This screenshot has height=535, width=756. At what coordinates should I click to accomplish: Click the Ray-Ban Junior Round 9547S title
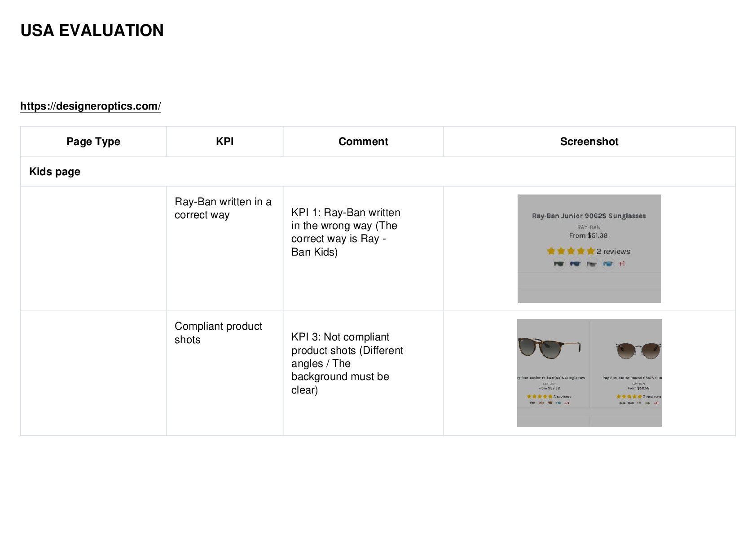(632, 378)
